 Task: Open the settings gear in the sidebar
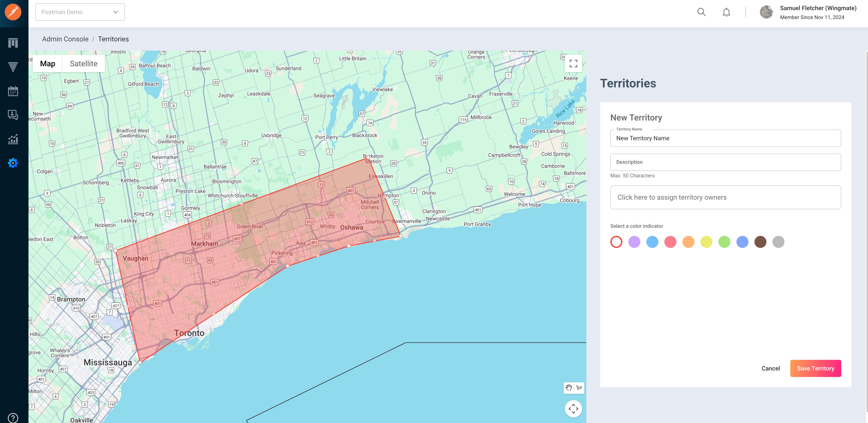click(13, 163)
